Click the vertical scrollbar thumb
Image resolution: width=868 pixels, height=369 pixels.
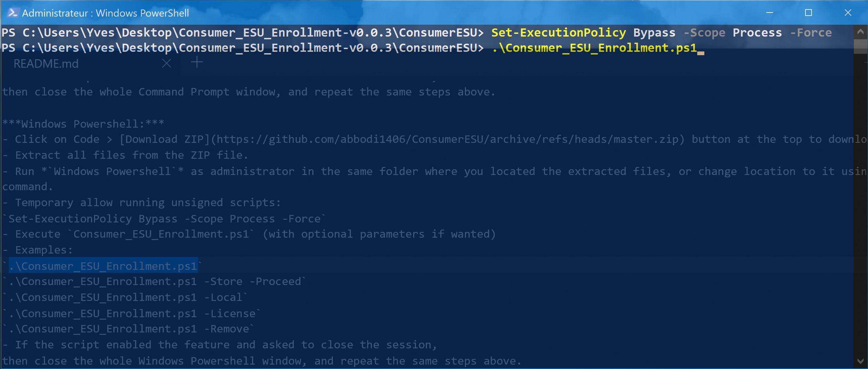point(861,46)
